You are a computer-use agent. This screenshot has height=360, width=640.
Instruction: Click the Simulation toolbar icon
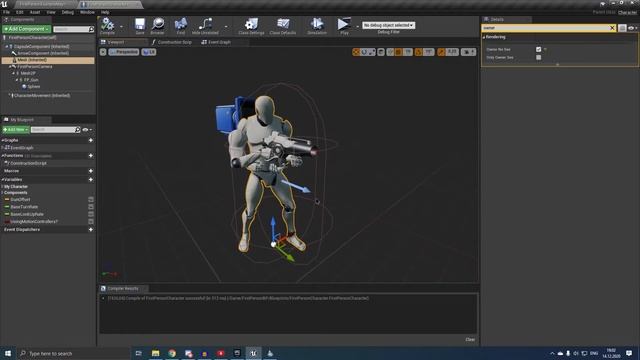coord(317,25)
